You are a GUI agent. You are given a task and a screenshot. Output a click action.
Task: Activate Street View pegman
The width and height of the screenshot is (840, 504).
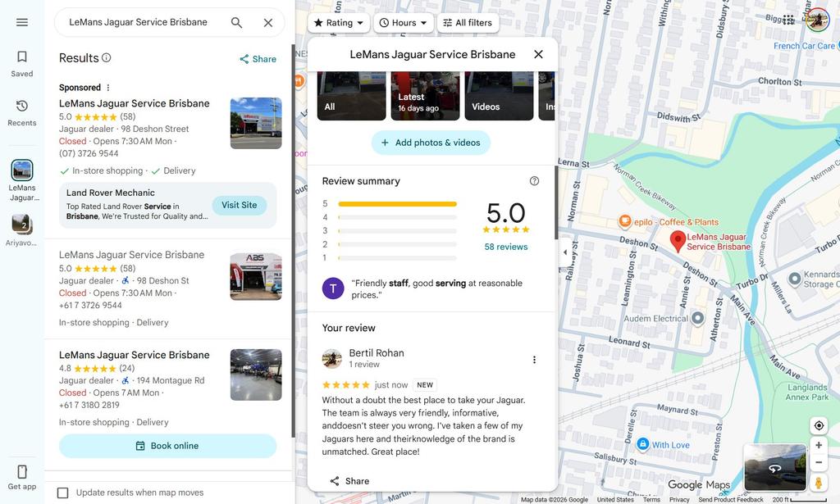(819, 482)
